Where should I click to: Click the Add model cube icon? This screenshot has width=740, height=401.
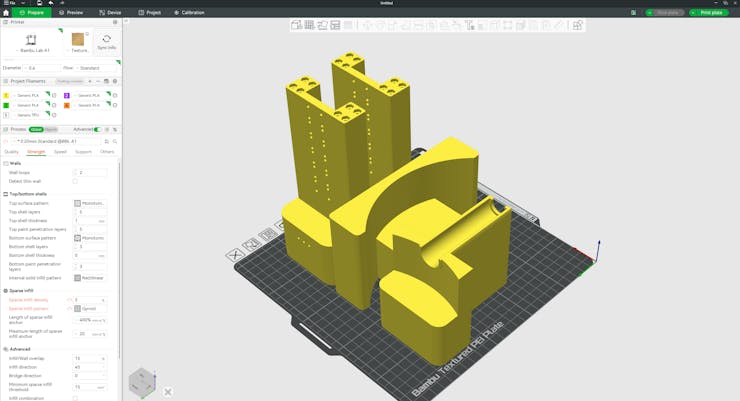pyautogui.click(x=296, y=25)
